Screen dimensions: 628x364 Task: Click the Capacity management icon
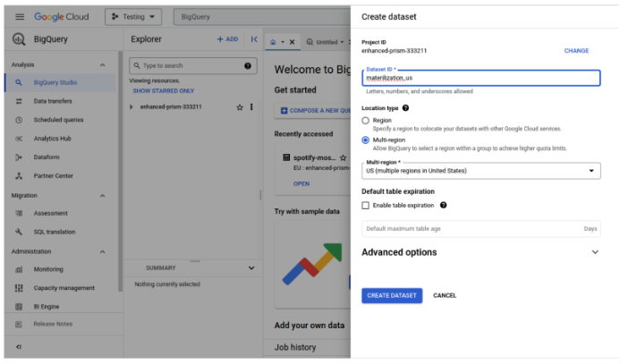tap(19, 288)
